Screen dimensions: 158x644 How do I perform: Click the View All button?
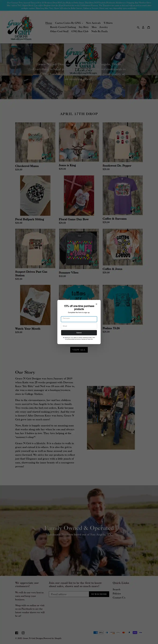[x=79, y=350]
